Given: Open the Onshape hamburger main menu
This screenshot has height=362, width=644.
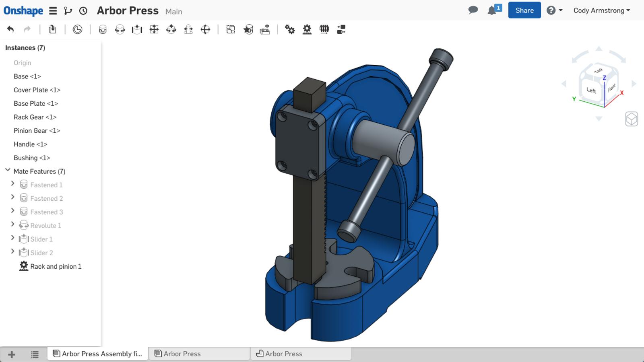Looking at the screenshot, I should pyautogui.click(x=53, y=11).
